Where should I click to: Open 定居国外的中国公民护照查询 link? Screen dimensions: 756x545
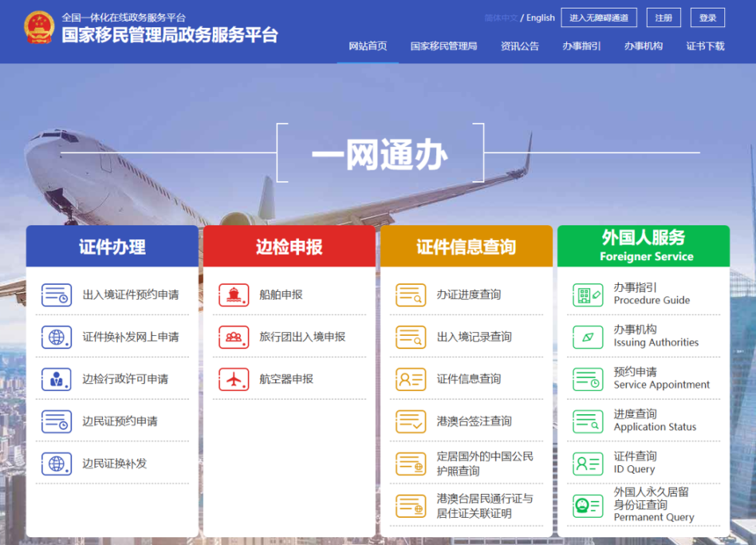tap(484, 464)
